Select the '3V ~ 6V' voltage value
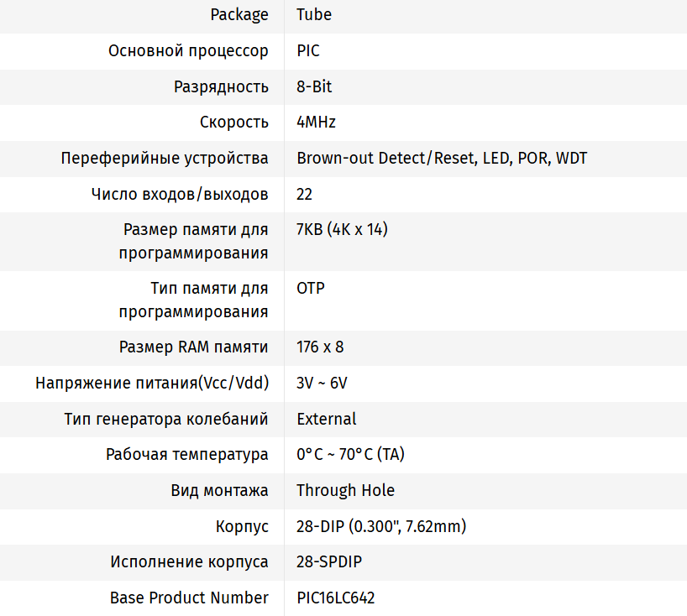687x616 pixels. [322, 384]
